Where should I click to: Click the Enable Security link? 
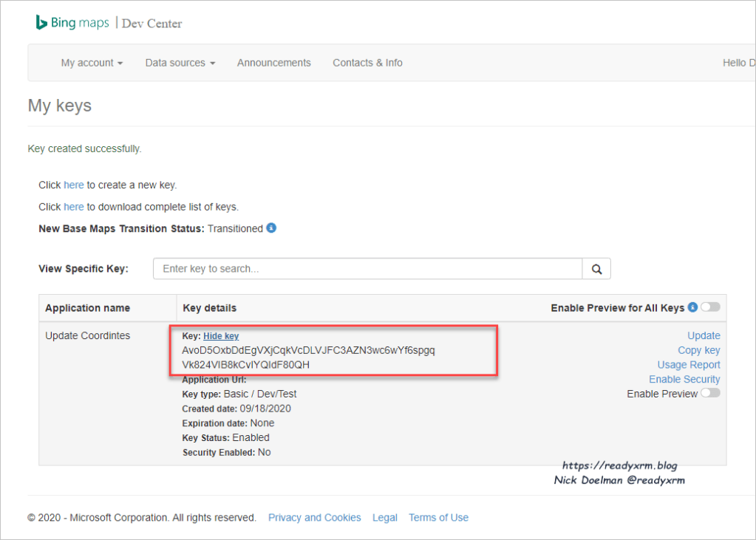(x=684, y=379)
